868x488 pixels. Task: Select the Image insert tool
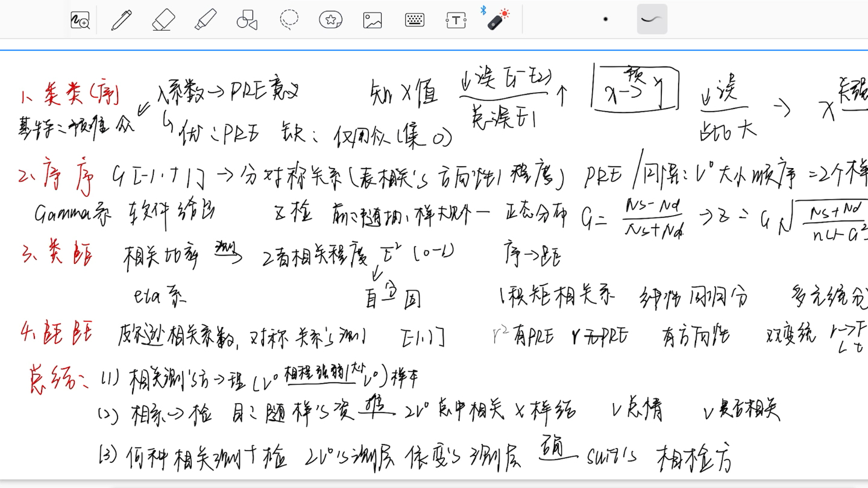(373, 20)
